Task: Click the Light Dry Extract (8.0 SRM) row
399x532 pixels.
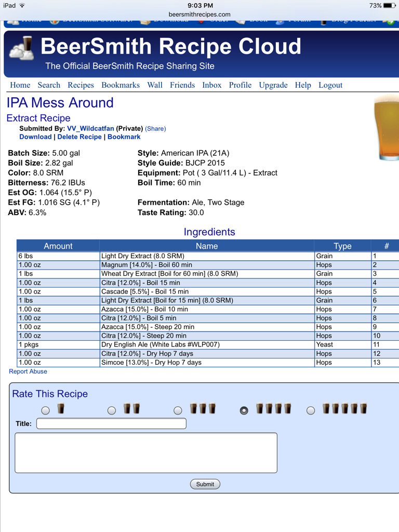Action: (208, 256)
